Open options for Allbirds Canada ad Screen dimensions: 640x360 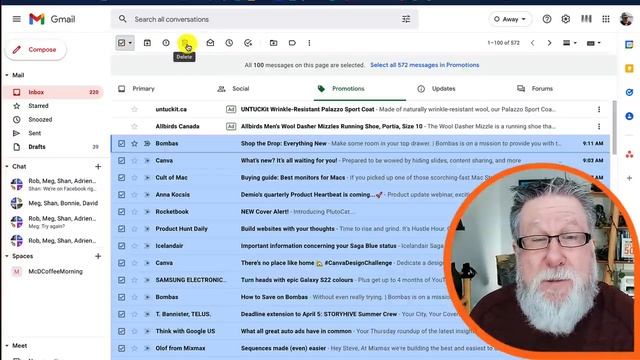[599, 126]
